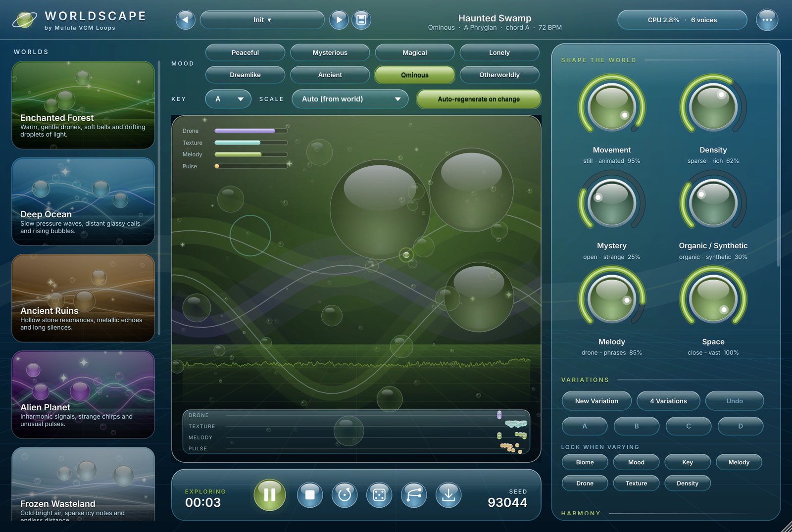This screenshot has width=792, height=532.
Task: Lock Key when varying
Action: (x=688, y=462)
